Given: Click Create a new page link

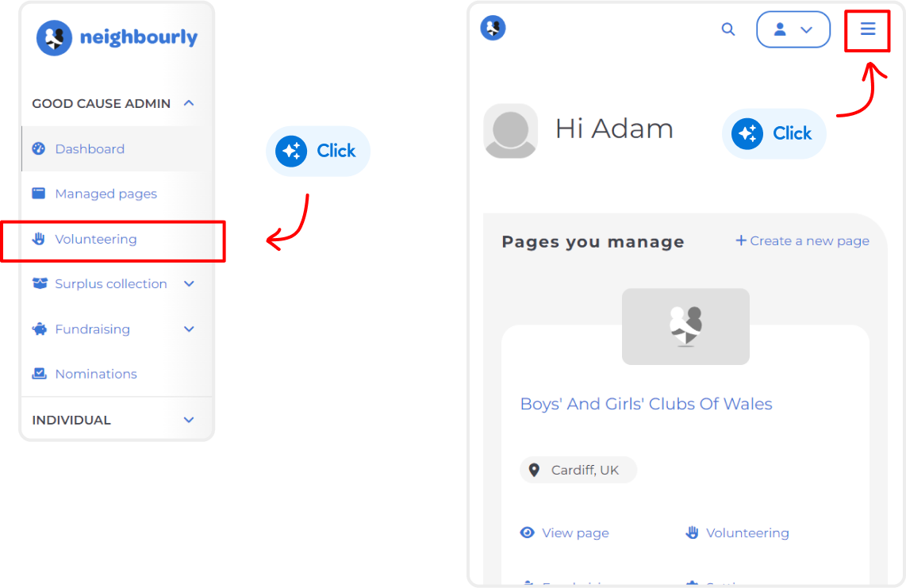Looking at the screenshot, I should (802, 240).
